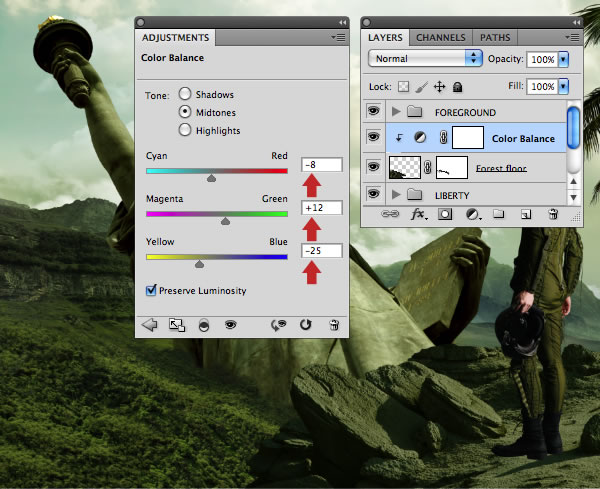Click Cyan-Red slider track
The width and height of the screenshot is (600, 489).
tap(217, 171)
